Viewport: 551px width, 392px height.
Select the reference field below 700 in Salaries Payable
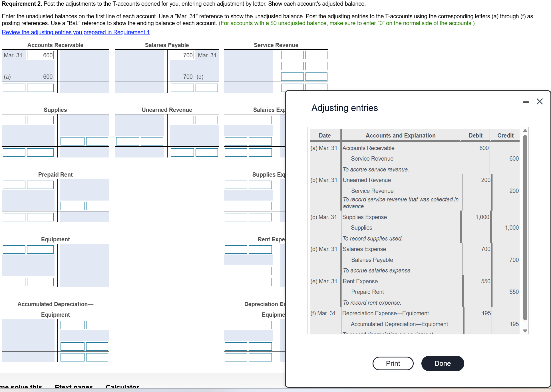tap(206, 88)
